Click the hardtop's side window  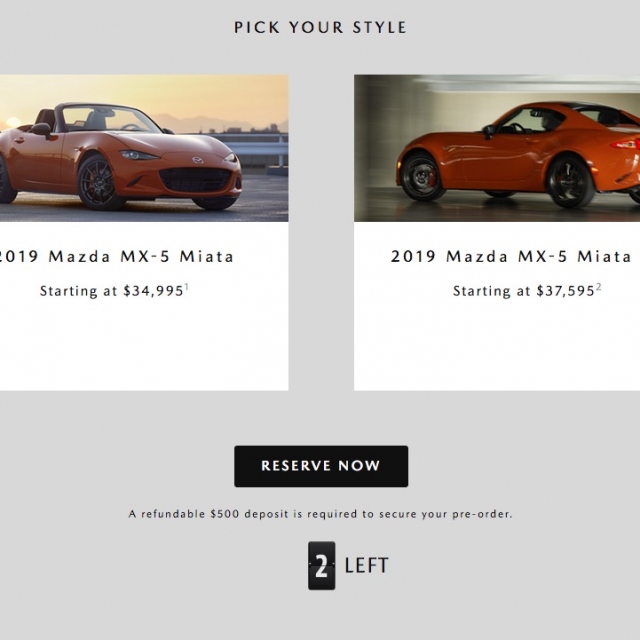pos(524,122)
